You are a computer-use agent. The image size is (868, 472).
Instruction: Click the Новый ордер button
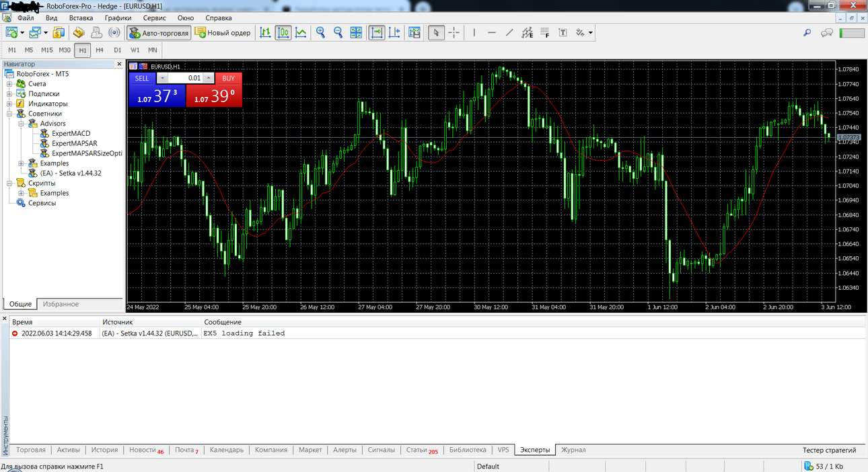222,32
